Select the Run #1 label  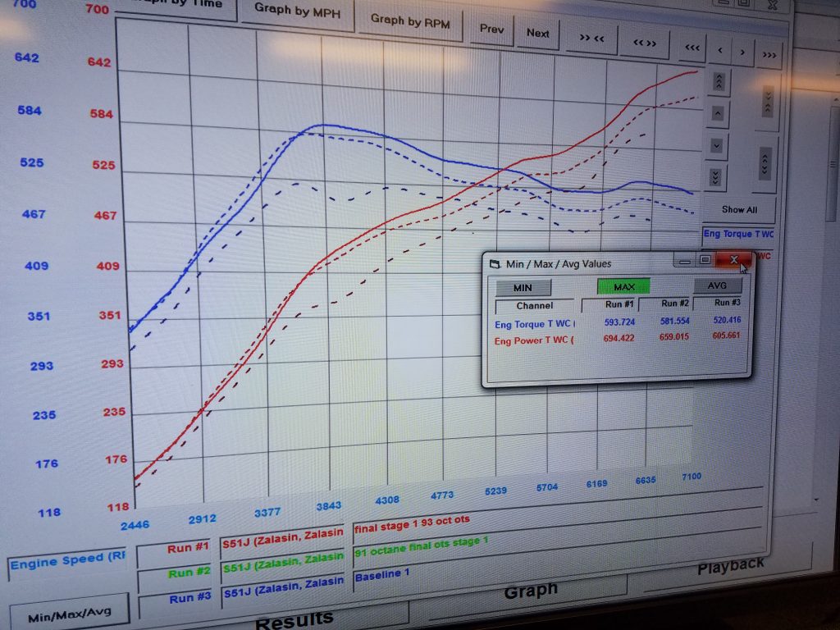click(x=187, y=549)
